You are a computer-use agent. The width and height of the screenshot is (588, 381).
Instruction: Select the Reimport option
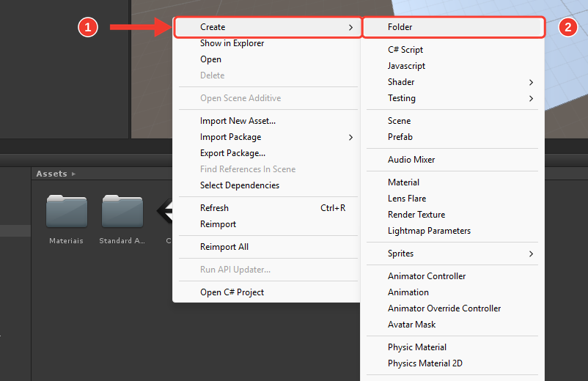pos(218,224)
